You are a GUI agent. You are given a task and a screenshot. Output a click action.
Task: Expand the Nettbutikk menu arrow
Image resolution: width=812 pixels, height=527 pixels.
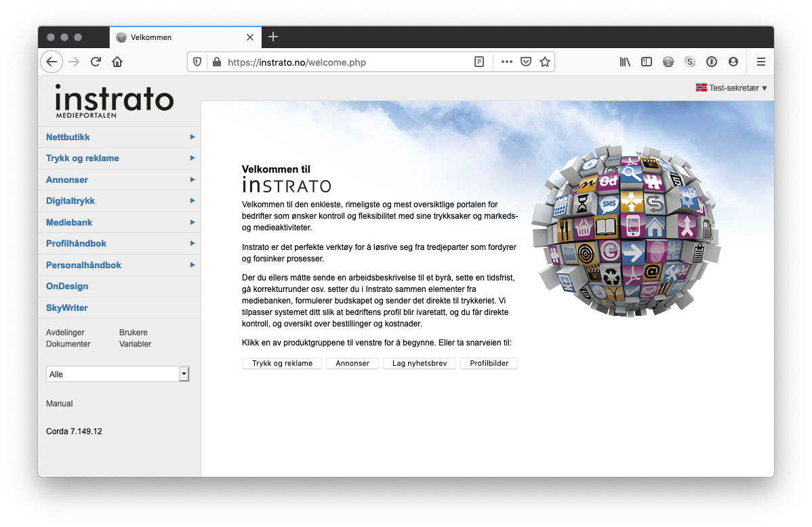point(192,137)
